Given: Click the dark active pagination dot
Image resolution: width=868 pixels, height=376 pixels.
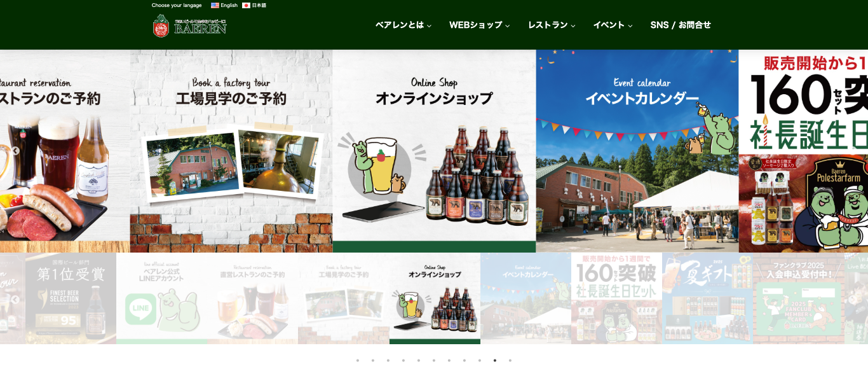Looking at the screenshot, I should 495,360.
